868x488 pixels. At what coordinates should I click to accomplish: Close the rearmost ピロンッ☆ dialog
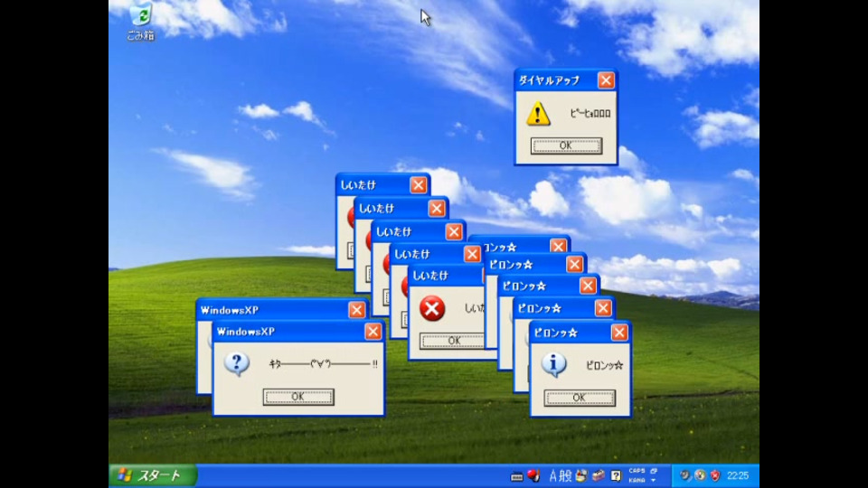click(x=558, y=246)
